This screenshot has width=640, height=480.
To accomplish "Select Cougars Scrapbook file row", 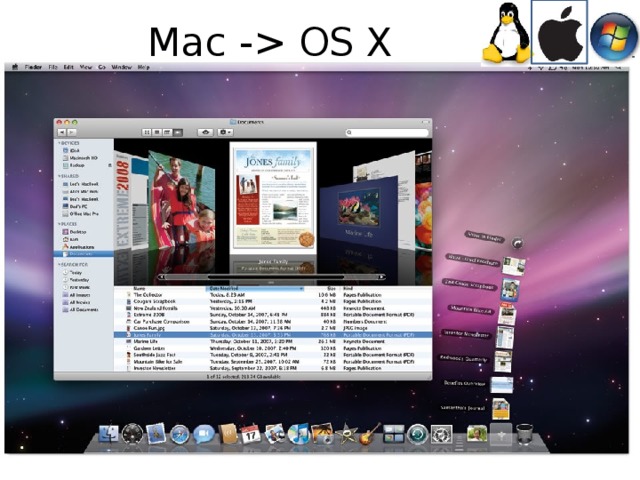I will [x=273, y=302].
